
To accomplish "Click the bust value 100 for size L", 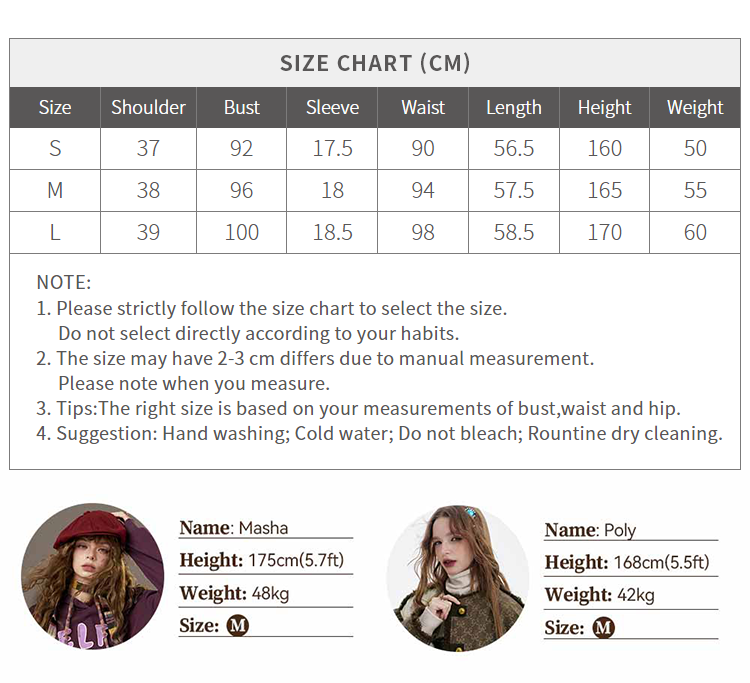I will click(242, 232).
